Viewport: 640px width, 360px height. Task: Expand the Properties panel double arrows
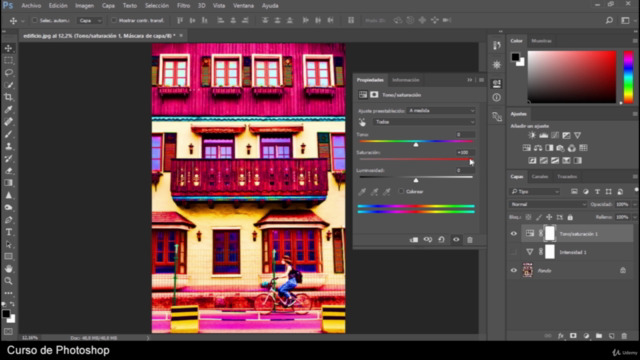click(x=470, y=80)
